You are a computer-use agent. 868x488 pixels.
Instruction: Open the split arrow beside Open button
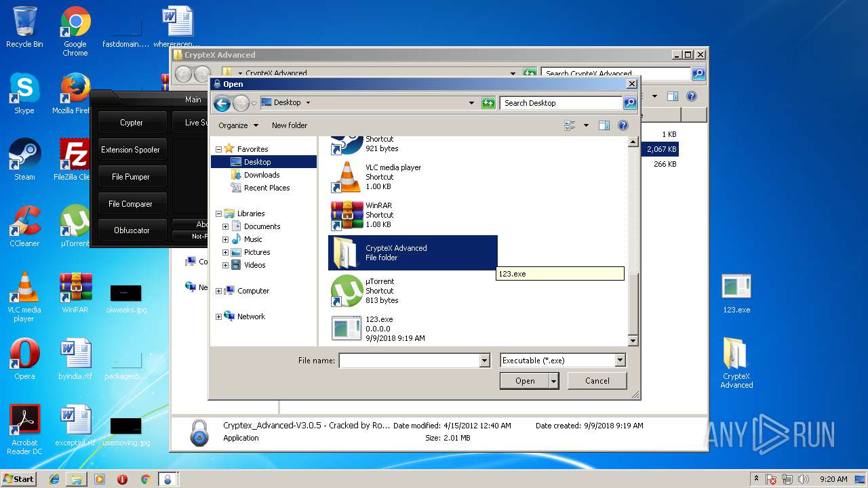click(x=554, y=381)
